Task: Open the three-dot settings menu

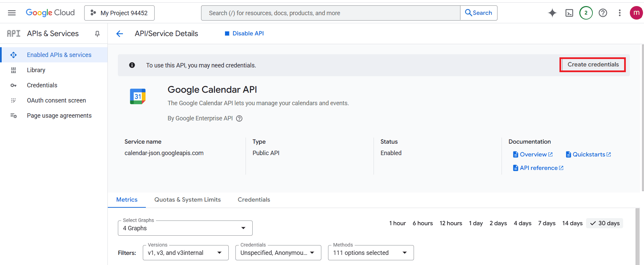Action: pos(620,13)
